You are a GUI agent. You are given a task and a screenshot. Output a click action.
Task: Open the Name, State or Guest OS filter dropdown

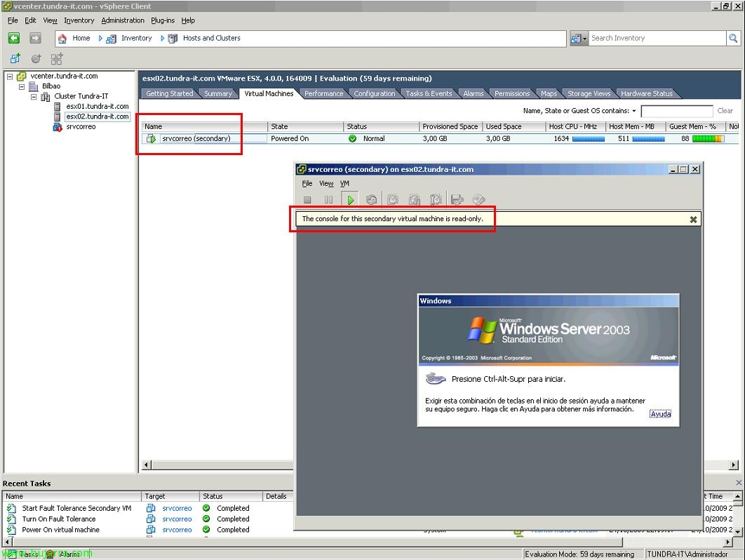(634, 111)
